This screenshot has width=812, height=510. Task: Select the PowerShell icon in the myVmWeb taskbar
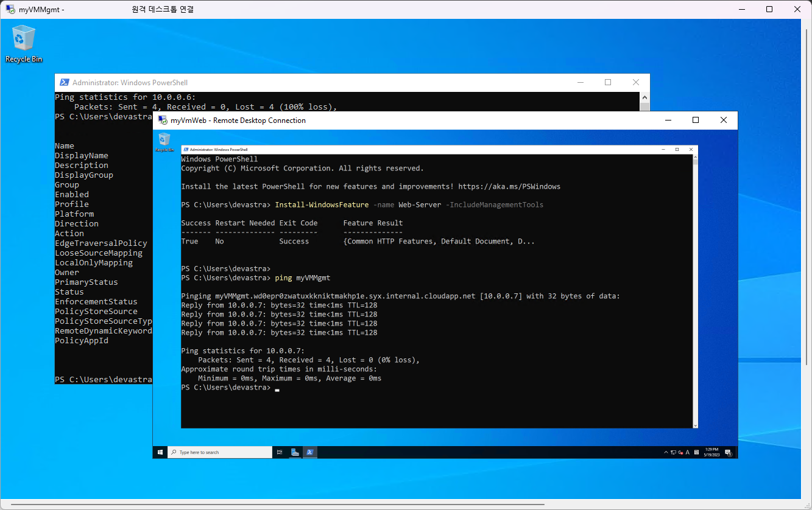click(x=310, y=452)
